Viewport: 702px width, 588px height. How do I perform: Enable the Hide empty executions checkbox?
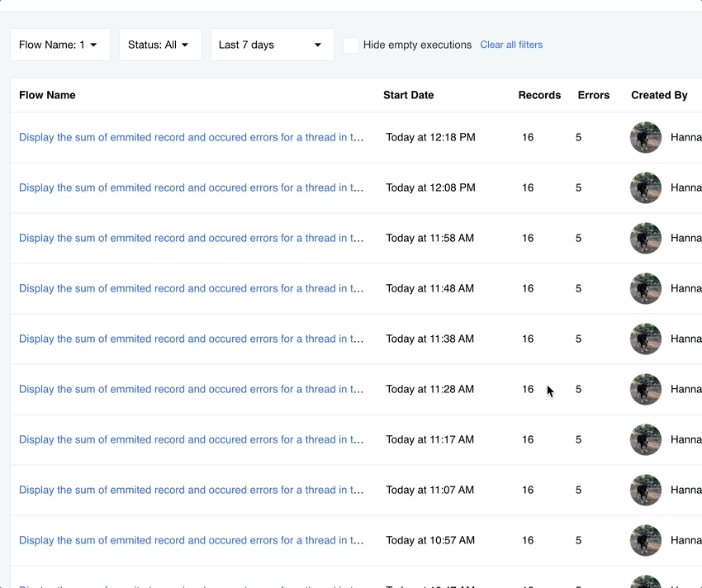click(x=351, y=45)
